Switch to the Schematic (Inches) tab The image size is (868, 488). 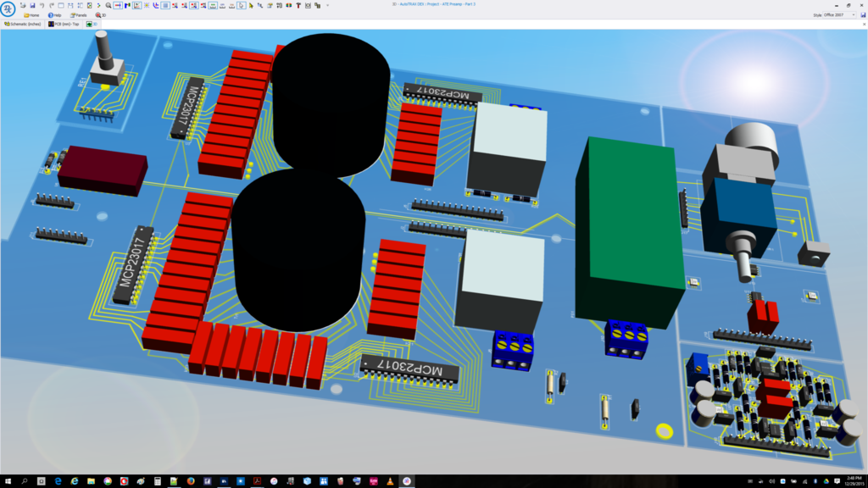[x=23, y=24]
